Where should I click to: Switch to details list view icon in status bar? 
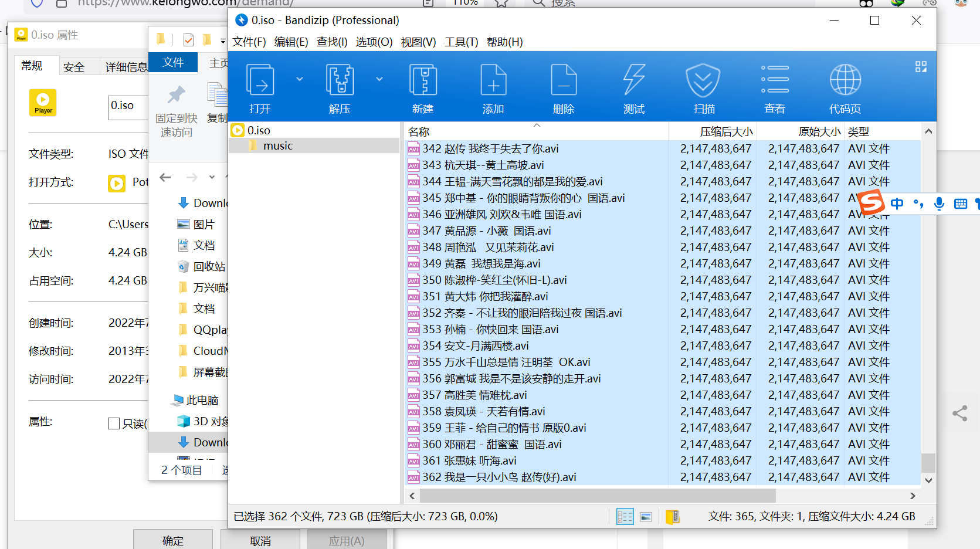click(625, 517)
